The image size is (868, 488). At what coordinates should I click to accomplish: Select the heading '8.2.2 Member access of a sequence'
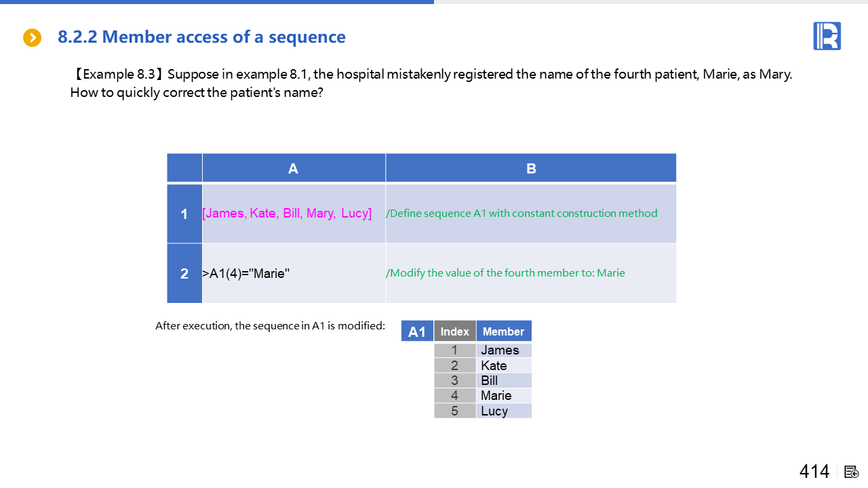pyautogui.click(x=201, y=37)
